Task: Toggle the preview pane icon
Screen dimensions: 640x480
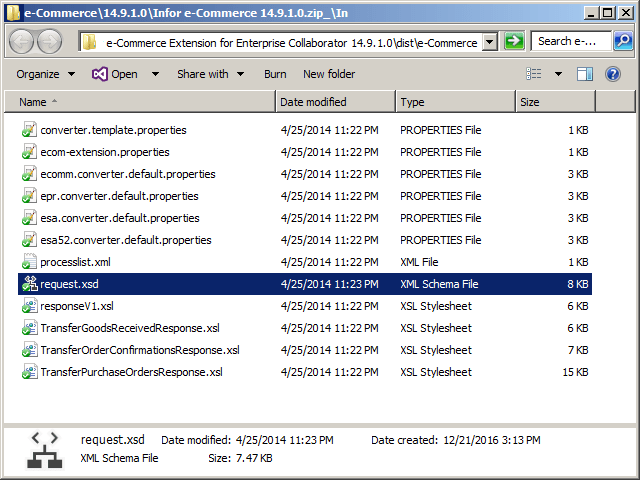Action: pos(585,74)
